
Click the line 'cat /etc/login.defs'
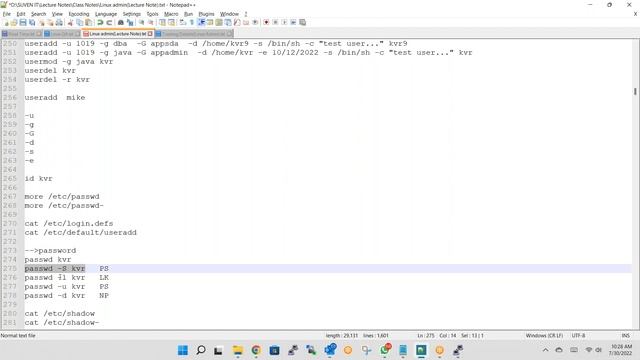tap(69, 224)
